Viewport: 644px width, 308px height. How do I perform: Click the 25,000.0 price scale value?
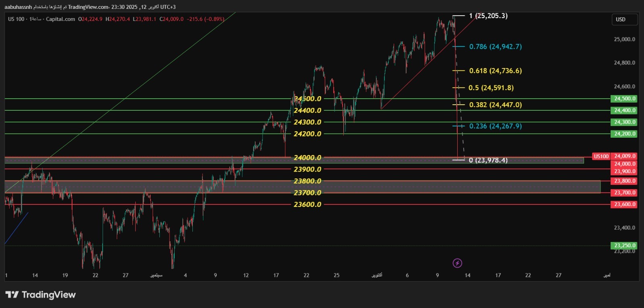tap(624, 39)
